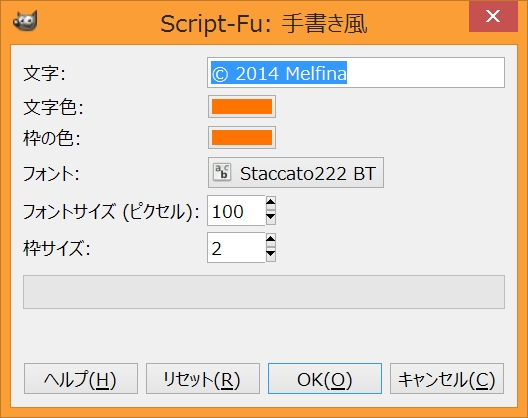Click the 文字 text input field
Screen dimensions: 528x418
pos(356,72)
